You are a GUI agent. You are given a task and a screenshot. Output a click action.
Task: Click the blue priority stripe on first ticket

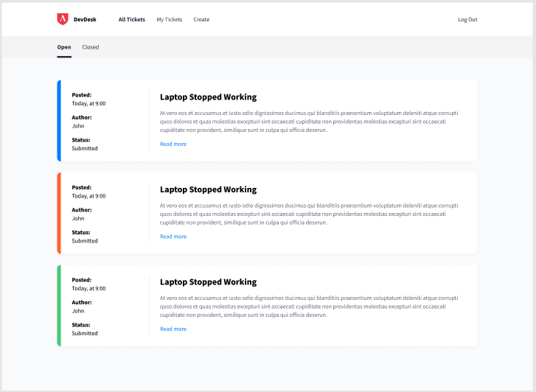click(59, 121)
